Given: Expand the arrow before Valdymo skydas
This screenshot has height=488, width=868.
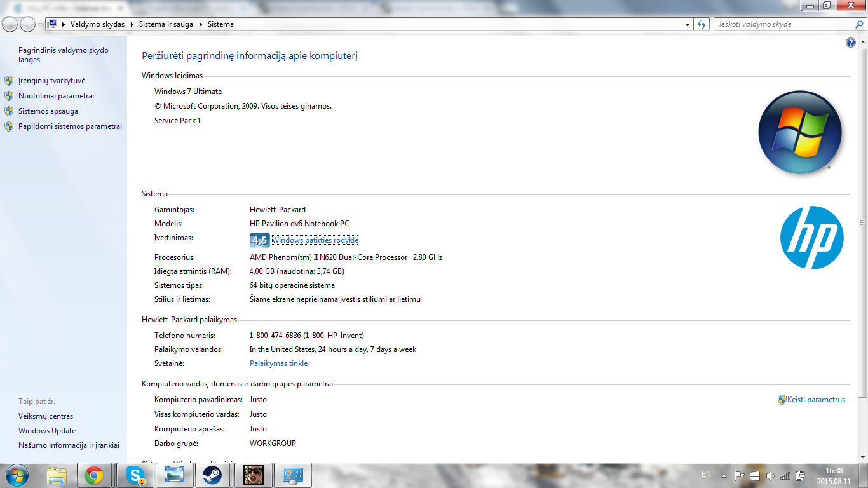Looking at the screenshot, I should point(65,24).
